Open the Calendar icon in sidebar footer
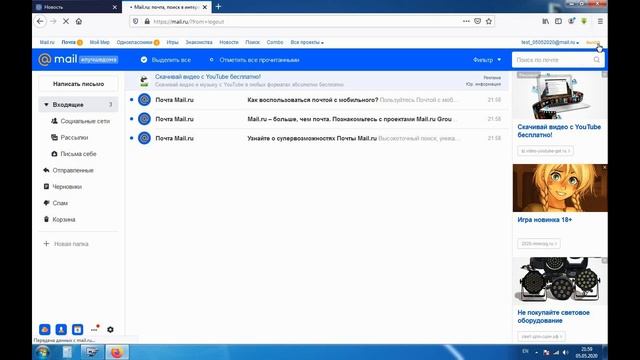Image resolution: width=640 pixels, height=360 pixels. coord(77,329)
